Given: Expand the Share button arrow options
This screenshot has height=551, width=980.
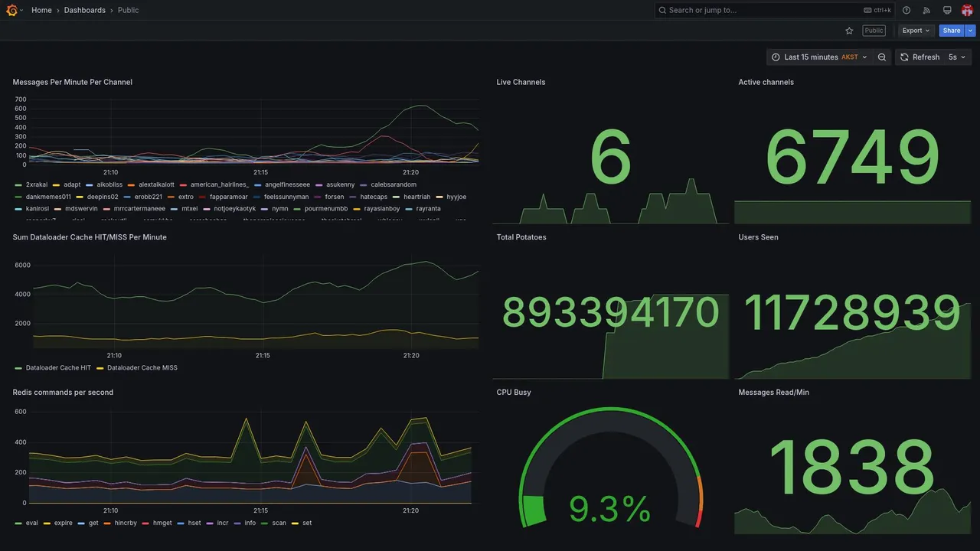Looking at the screenshot, I should point(971,31).
